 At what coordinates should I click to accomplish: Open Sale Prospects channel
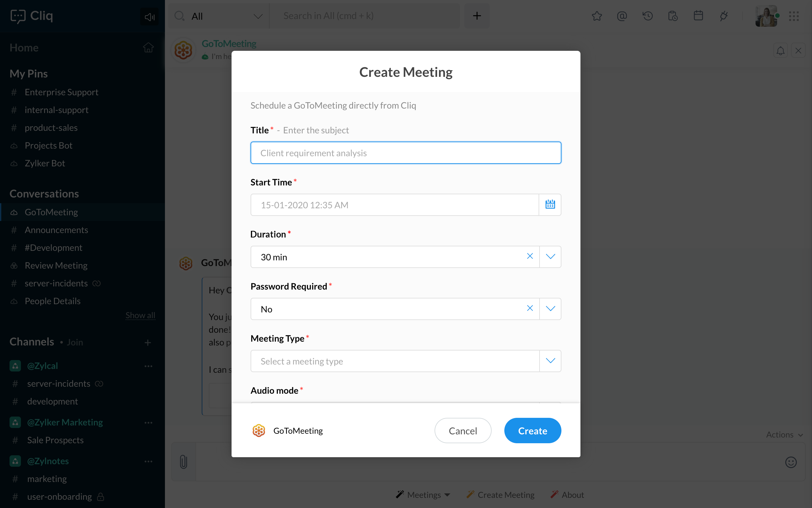(56, 440)
